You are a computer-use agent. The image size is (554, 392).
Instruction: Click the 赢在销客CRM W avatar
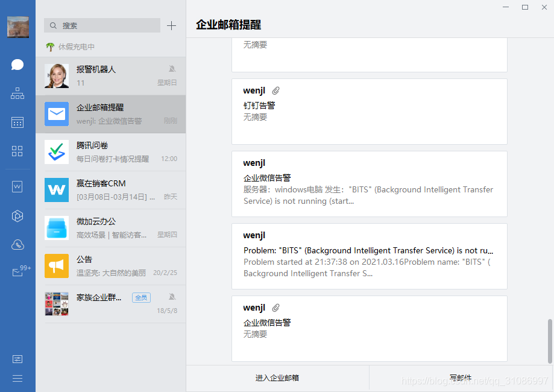click(57, 190)
